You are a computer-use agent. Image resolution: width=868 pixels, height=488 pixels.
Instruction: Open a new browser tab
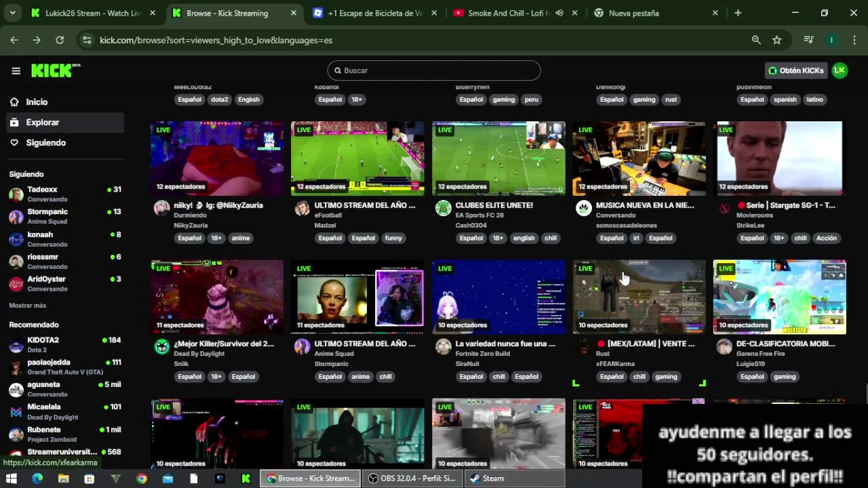738,13
